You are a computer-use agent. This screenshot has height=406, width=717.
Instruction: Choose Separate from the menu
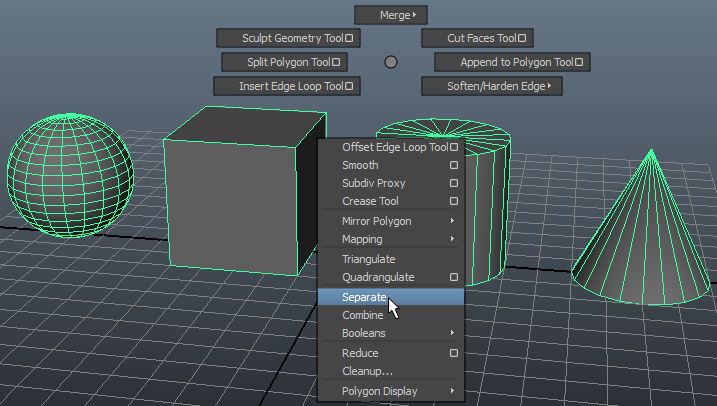[x=364, y=297]
